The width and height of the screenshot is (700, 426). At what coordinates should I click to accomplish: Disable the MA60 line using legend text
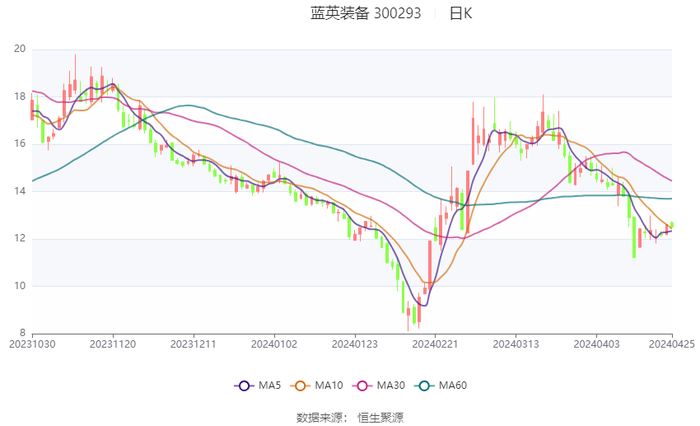pyautogui.click(x=454, y=386)
